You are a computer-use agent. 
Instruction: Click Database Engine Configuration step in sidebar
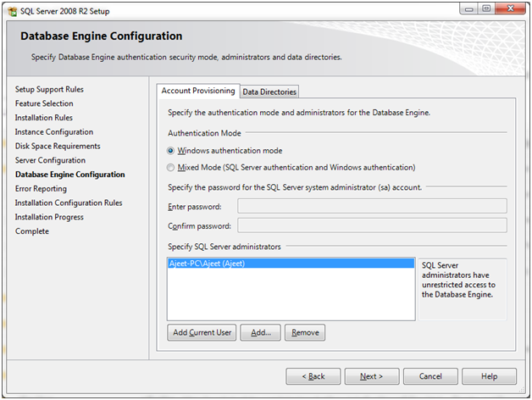coord(70,175)
